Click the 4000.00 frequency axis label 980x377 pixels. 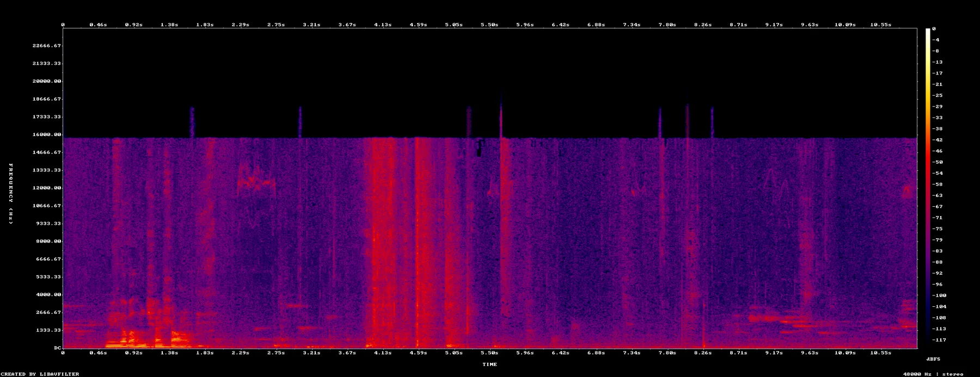tap(48, 295)
